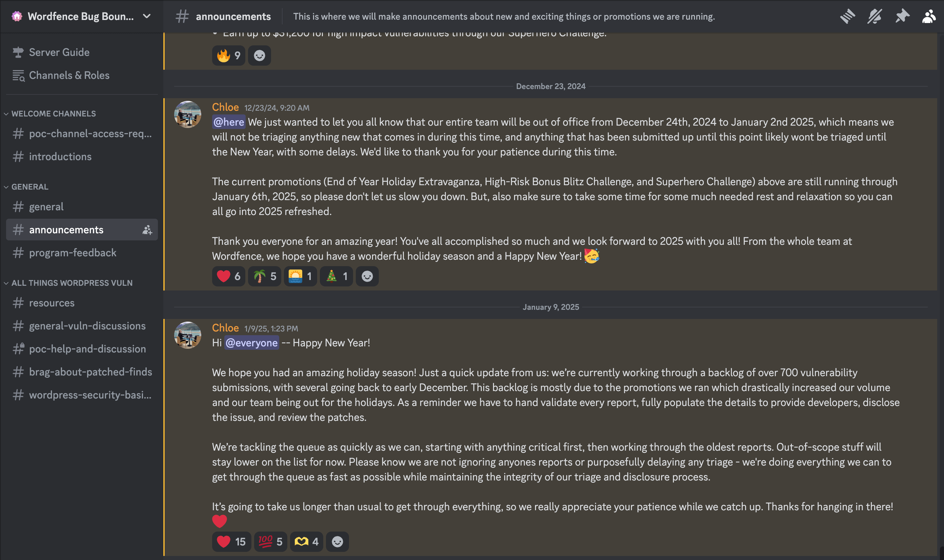Viewport: 944px width, 560px height.
Task: Toggle the palm tree reaction
Action: click(264, 276)
